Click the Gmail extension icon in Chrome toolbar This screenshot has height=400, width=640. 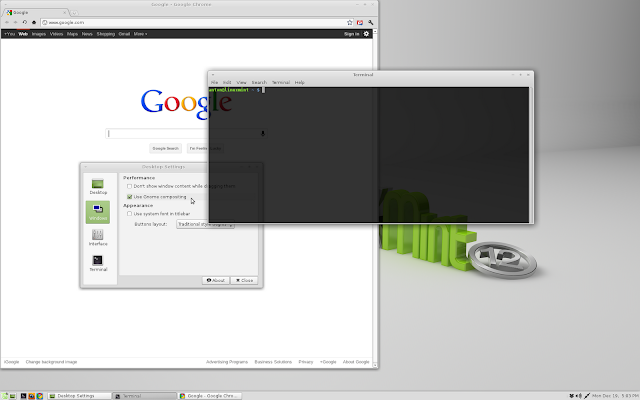click(360, 22)
